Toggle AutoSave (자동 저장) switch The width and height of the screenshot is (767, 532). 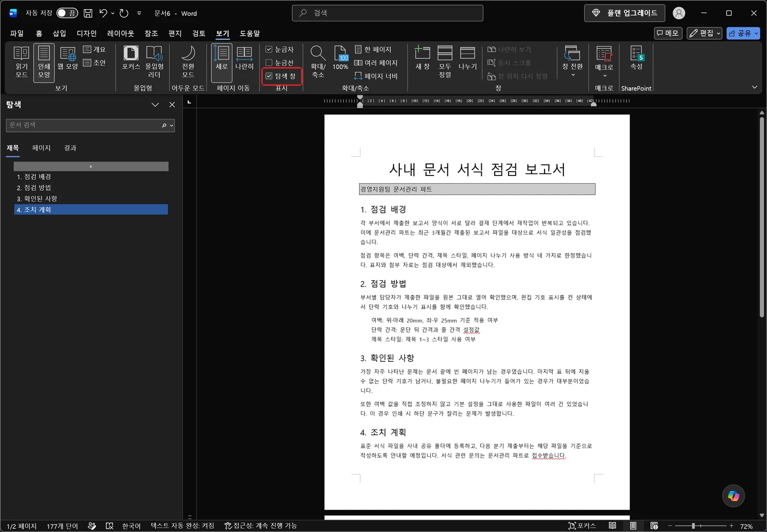pyautogui.click(x=67, y=13)
